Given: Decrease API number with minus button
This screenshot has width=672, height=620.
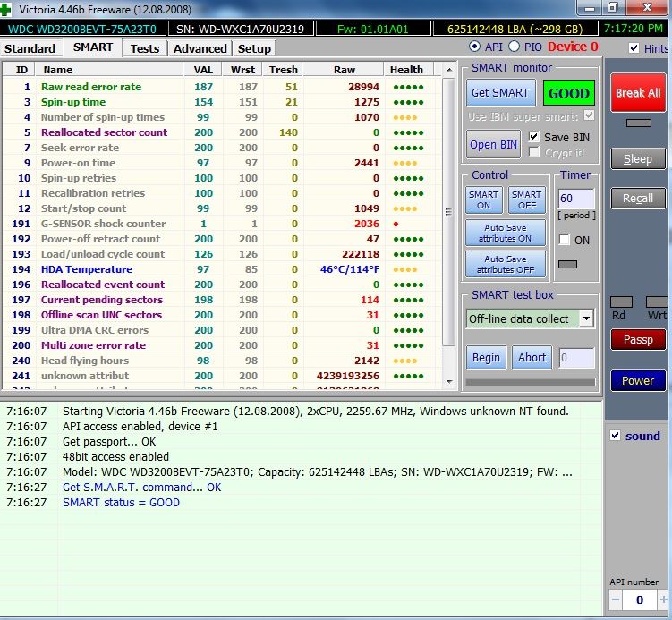Looking at the screenshot, I should (x=616, y=599).
